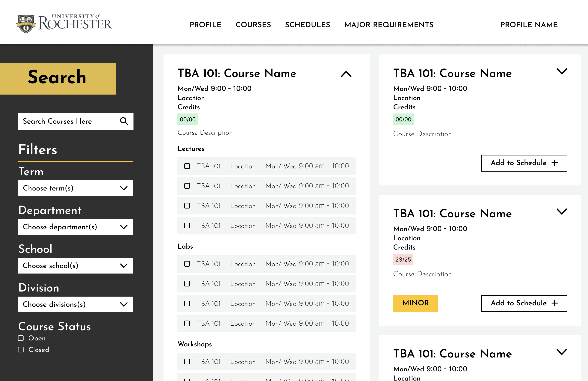Click the plus icon on the first Add to Schedule button
This screenshot has height=381, width=588.
tap(555, 163)
